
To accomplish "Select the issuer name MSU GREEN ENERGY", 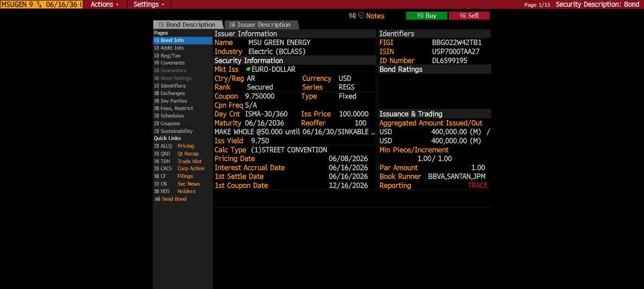I will click(279, 42).
